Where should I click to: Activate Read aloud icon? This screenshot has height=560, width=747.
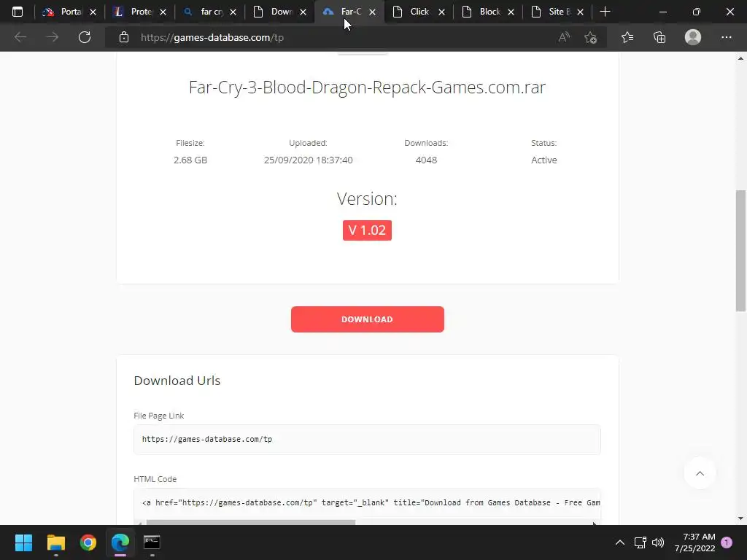click(564, 37)
